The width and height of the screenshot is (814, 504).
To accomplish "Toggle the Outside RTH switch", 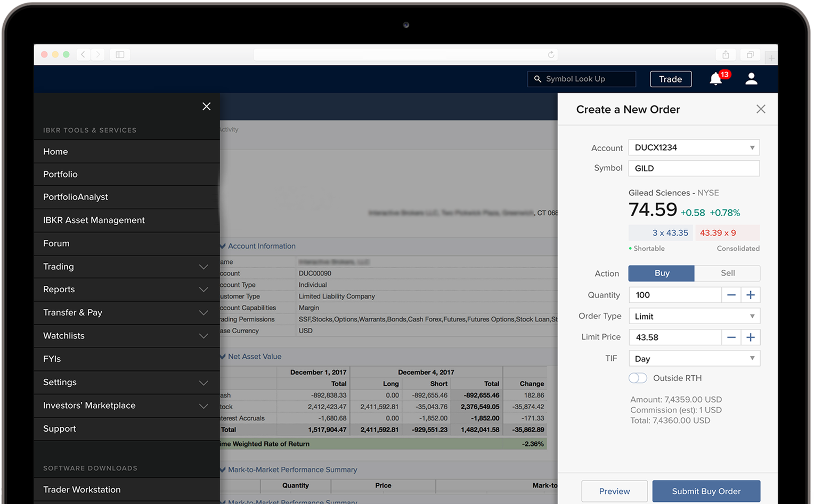I will pyautogui.click(x=638, y=378).
